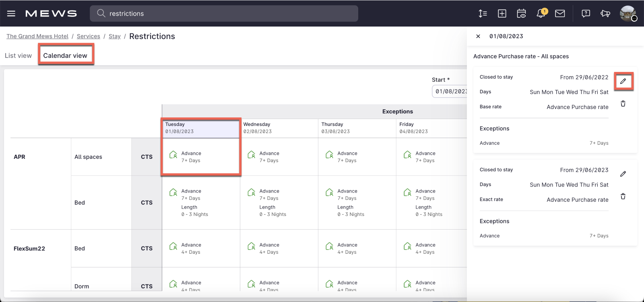Edit the second restriction from 29/06/2023
Viewport: 644px width, 302px height.
[623, 174]
